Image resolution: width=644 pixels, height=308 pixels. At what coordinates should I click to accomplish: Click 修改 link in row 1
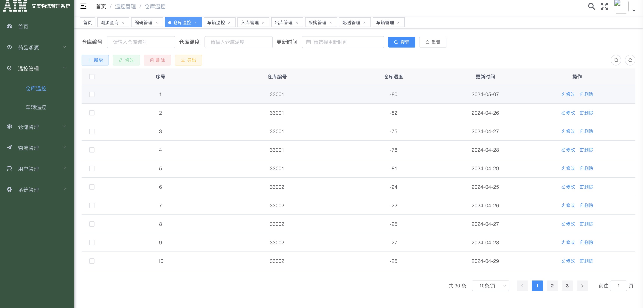pyautogui.click(x=568, y=94)
